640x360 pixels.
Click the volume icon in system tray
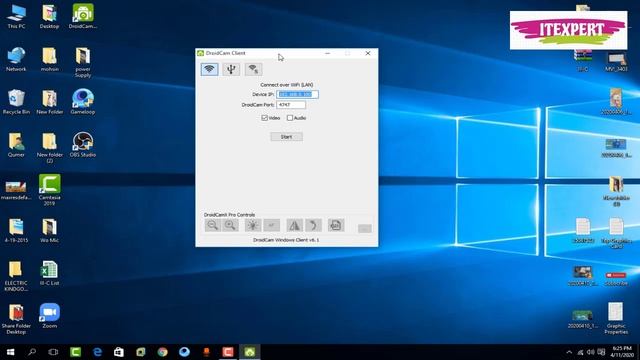591,352
